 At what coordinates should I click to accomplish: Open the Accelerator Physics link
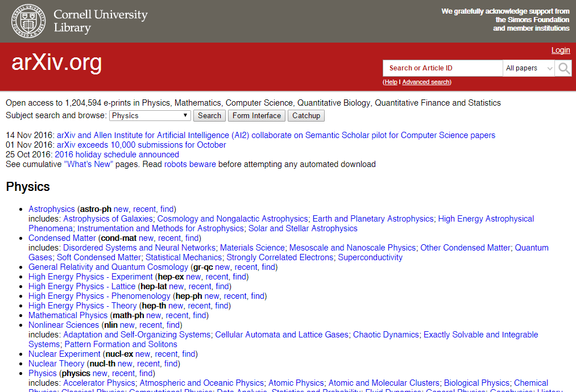click(99, 383)
